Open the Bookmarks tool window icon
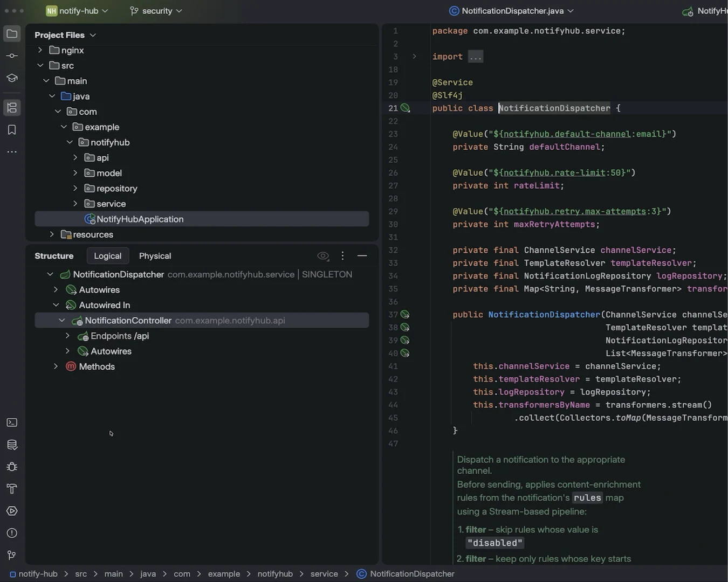 [12, 130]
